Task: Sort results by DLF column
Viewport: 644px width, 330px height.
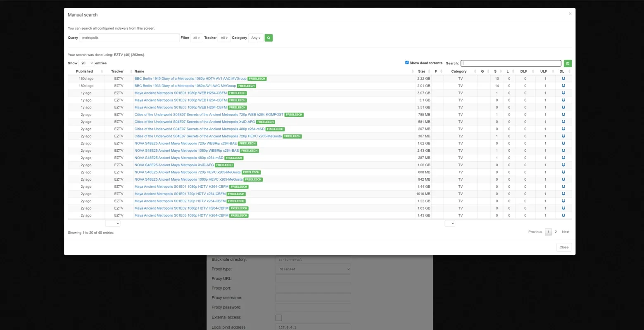Action: [x=525, y=71]
